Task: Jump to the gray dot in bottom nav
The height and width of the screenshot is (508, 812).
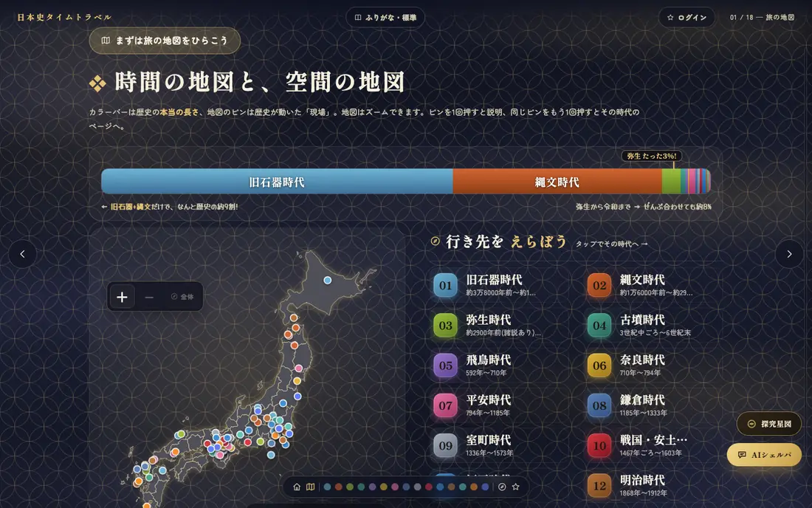Action: pyautogui.click(x=417, y=487)
